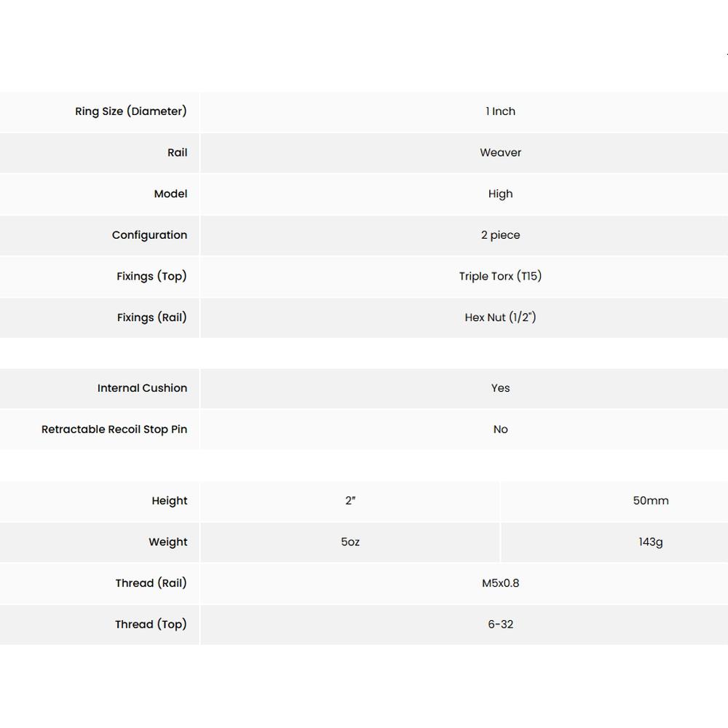The width and height of the screenshot is (728, 728).
Task: Select the 'Hex Nut (1/2")' value
Action: pos(500,317)
